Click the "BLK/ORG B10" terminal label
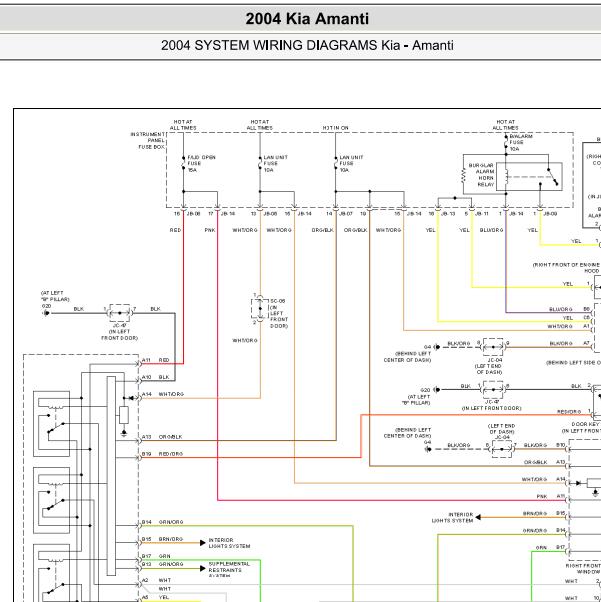This screenshot has width=601, height=602. (545, 445)
